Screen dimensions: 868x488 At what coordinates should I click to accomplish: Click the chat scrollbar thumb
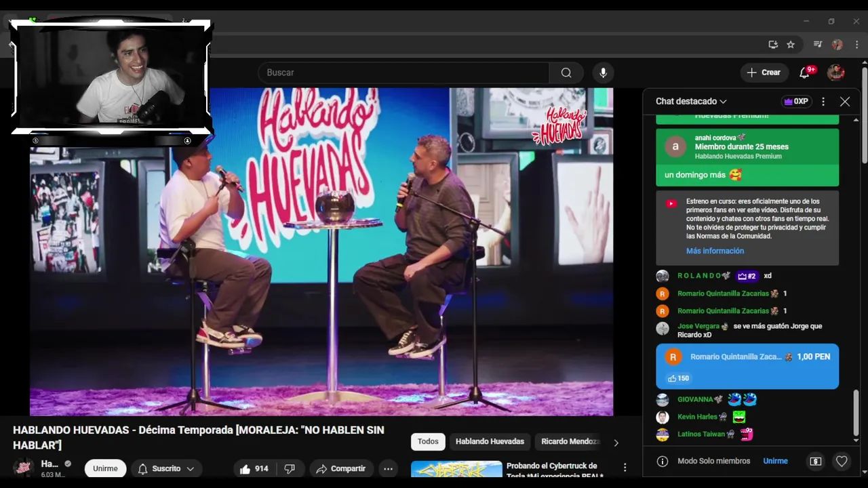(856, 412)
